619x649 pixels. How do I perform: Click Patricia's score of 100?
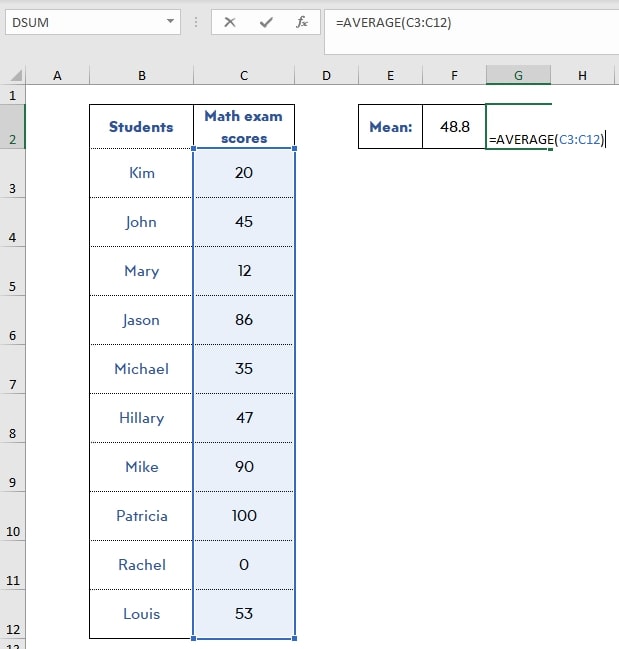244,516
